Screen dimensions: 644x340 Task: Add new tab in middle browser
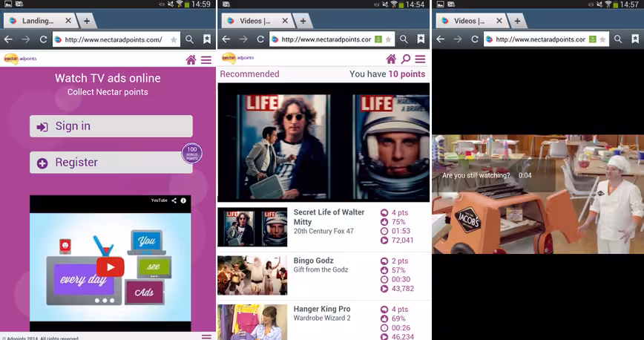click(303, 21)
